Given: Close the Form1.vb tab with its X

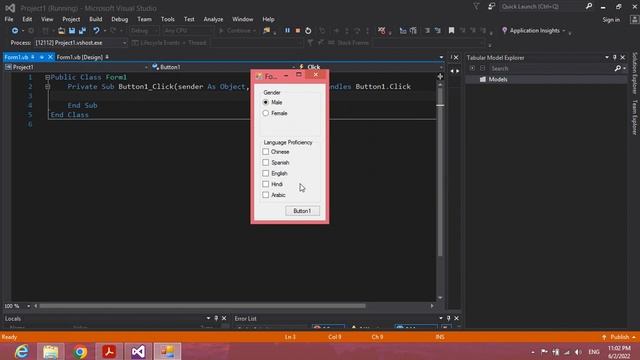Looking at the screenshot, I should [50, 57].
